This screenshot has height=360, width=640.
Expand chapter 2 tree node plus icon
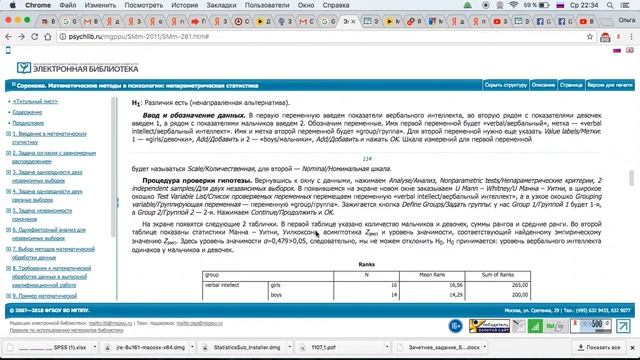(x=8, y=153)
